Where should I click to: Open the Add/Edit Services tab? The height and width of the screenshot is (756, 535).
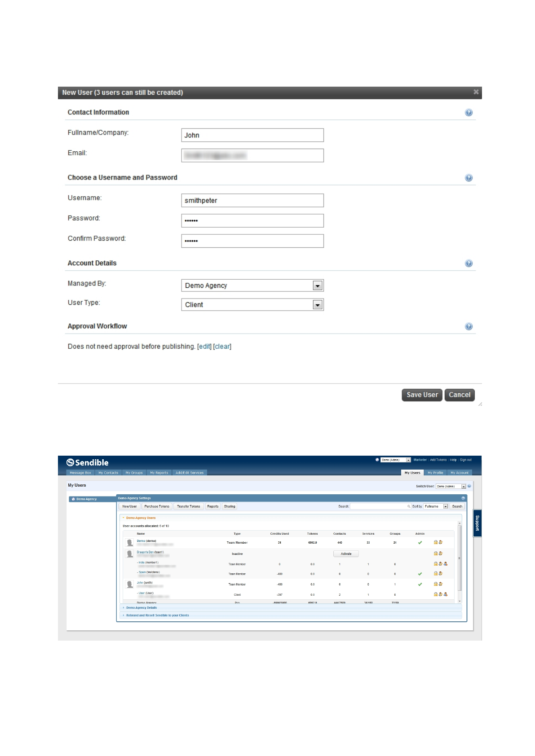pos(190,473)
